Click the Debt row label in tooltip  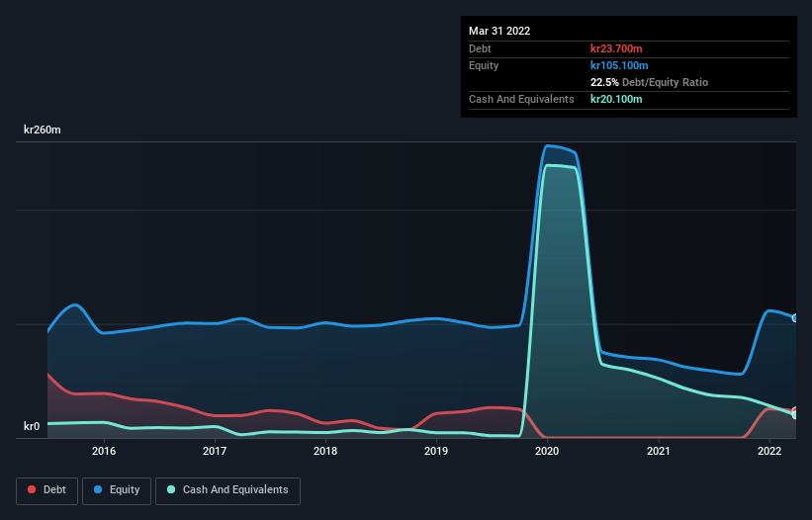(480, 48)
